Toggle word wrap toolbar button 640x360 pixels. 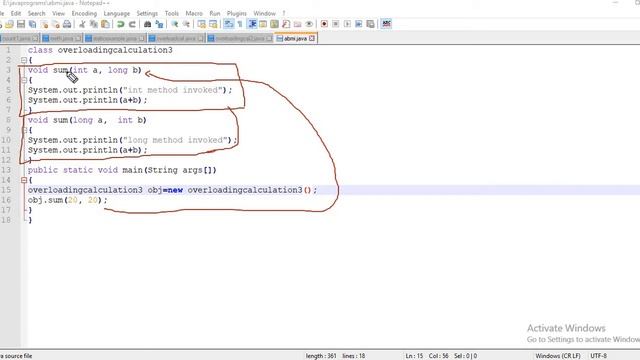click(x=229, y=24)
